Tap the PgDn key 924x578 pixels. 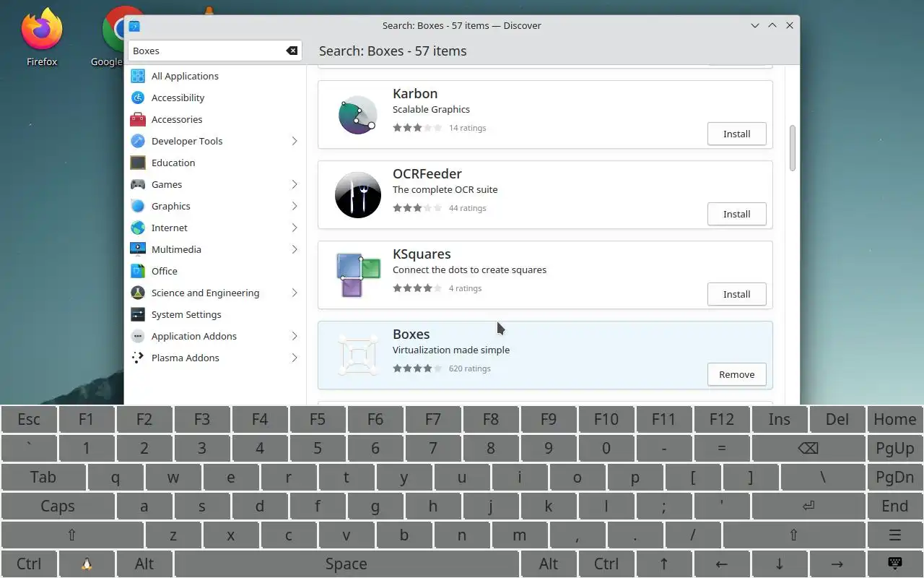tap(895, 477)
